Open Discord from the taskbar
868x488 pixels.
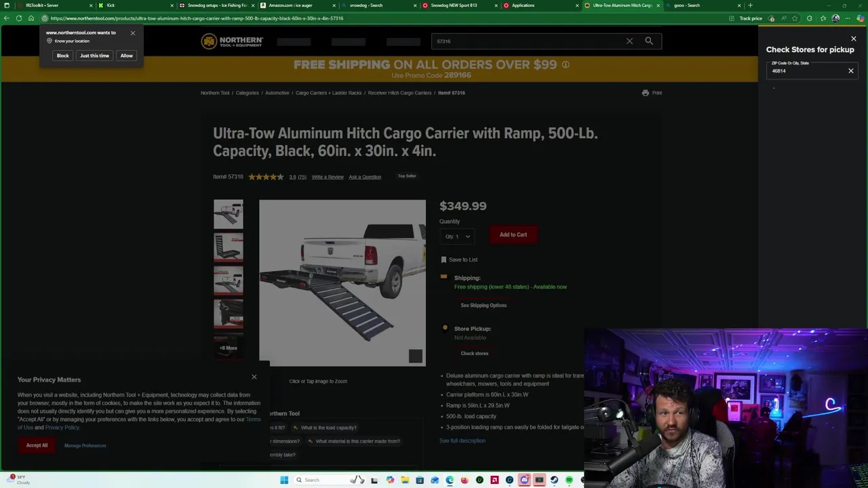[524, 480]
